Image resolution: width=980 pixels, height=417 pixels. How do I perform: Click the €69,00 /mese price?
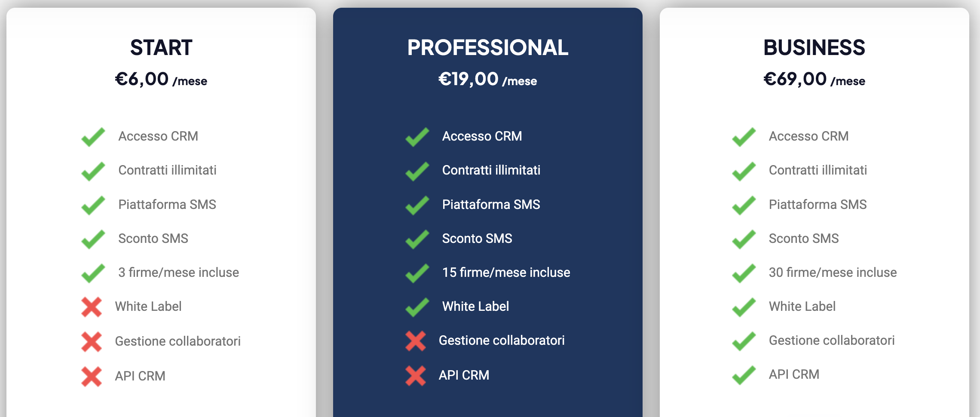[814, 80]
